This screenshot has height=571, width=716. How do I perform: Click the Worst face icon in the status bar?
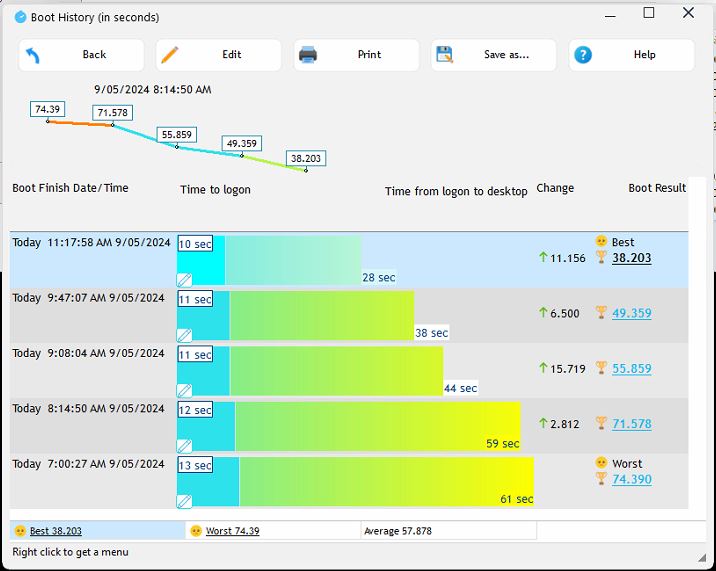196,531
